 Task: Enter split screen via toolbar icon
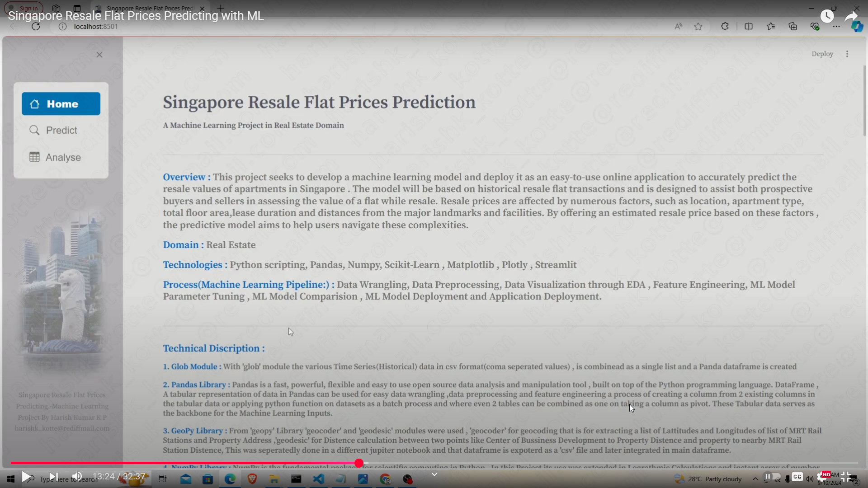(749, 26)
